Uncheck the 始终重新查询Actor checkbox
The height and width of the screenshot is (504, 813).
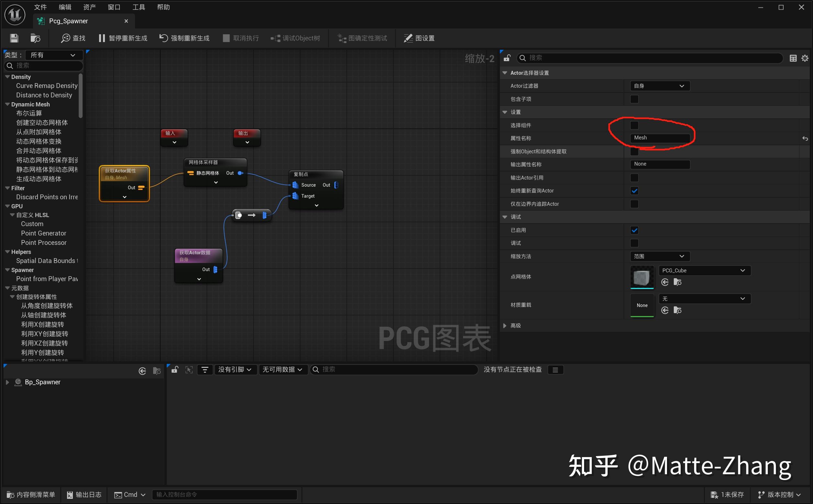pos(634,191)
